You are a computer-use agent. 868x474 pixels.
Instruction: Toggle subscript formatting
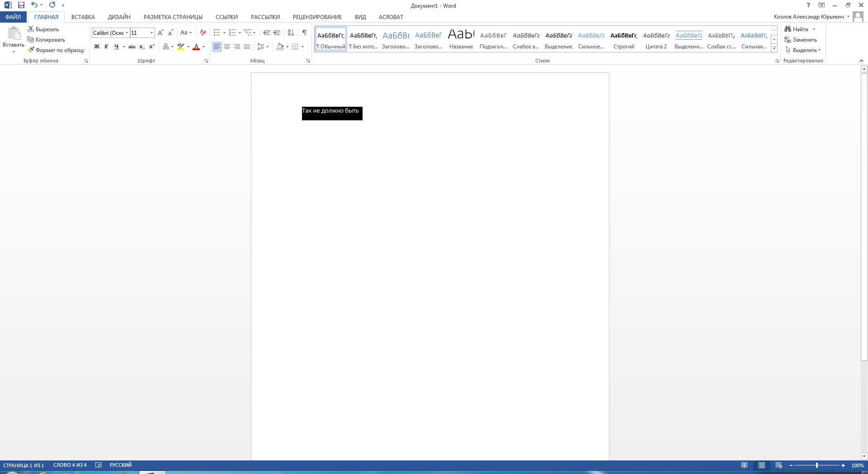tap(142, 47)
